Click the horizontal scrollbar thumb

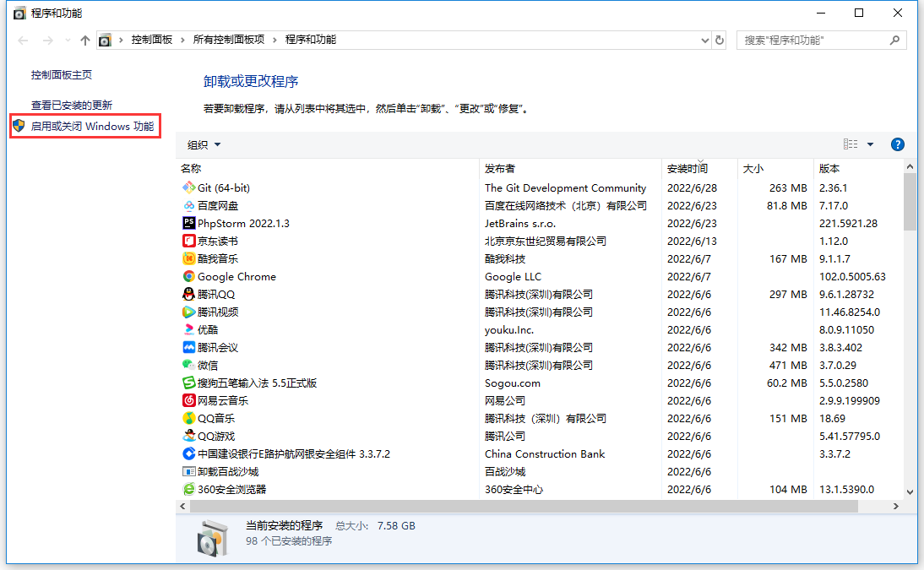(x=524, y=506)
